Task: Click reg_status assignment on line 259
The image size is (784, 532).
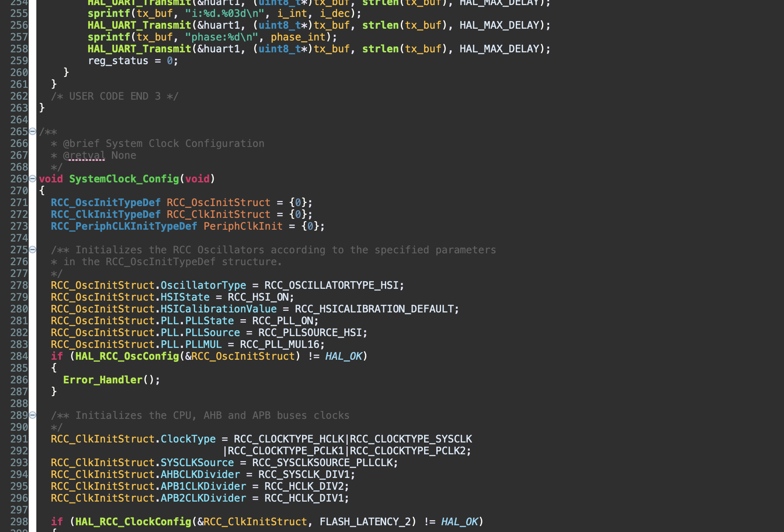Action: point(133,61)
